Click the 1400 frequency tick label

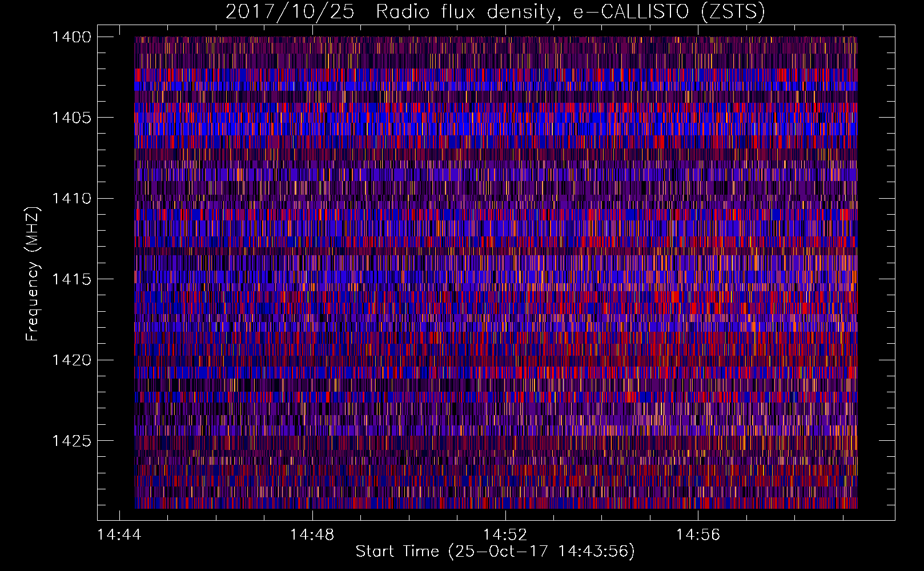point(71,37)
